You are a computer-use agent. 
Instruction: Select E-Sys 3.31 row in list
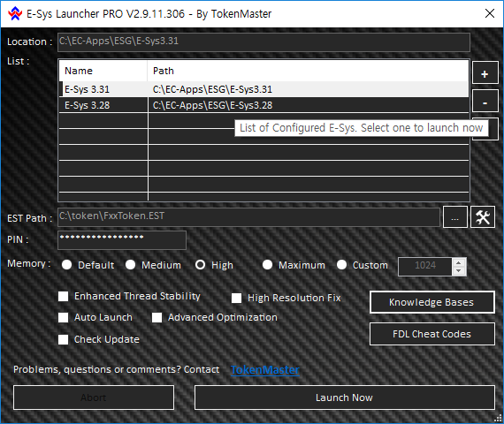[x=263, y=89]
